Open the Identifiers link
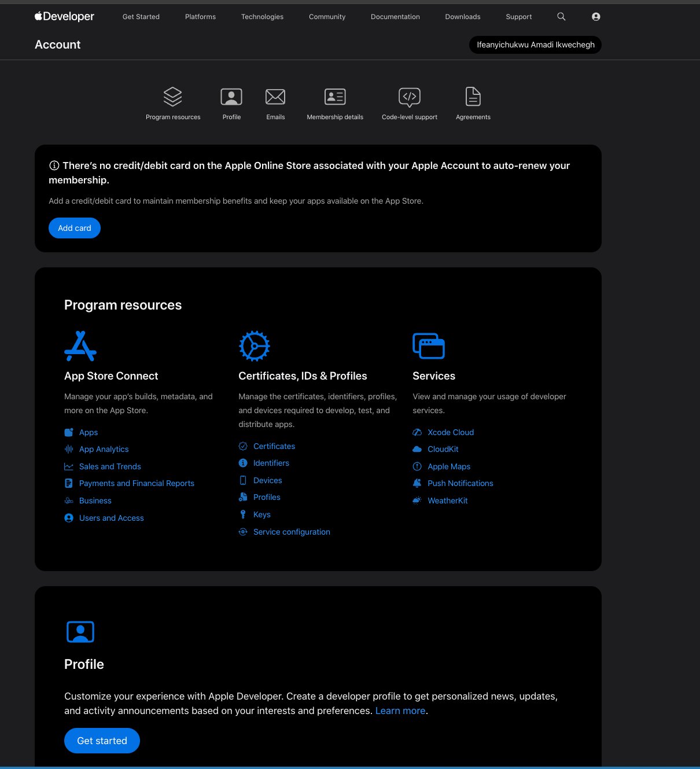The width and height of the screenshot is (700, 769). [271, 463]
